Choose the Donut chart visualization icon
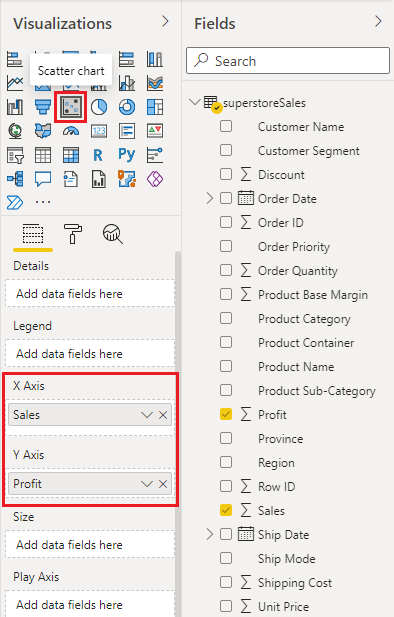 (127, 107)
